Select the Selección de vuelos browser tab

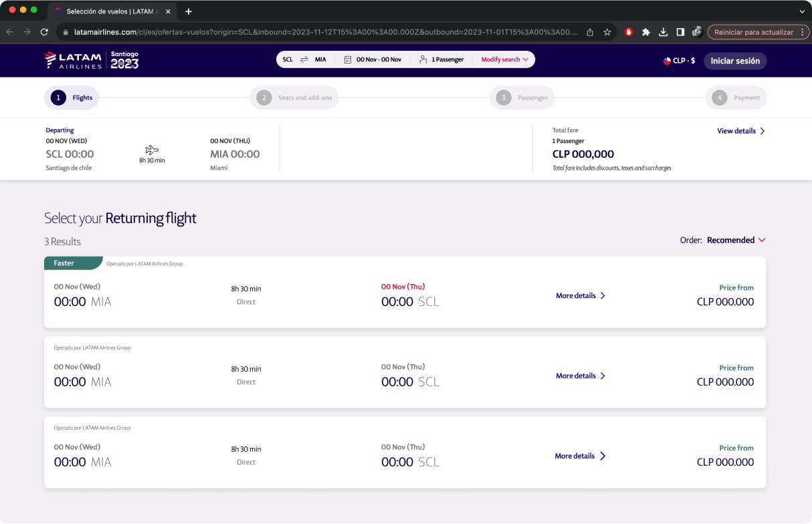110,11
